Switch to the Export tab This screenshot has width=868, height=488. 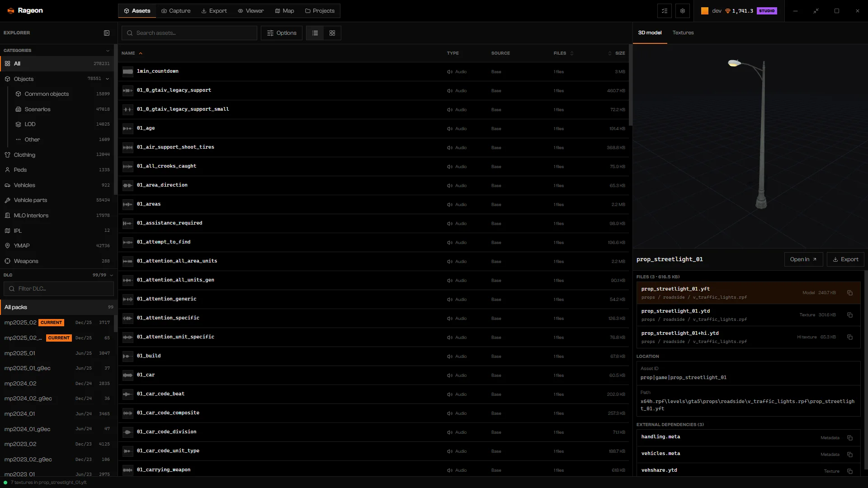214,11
